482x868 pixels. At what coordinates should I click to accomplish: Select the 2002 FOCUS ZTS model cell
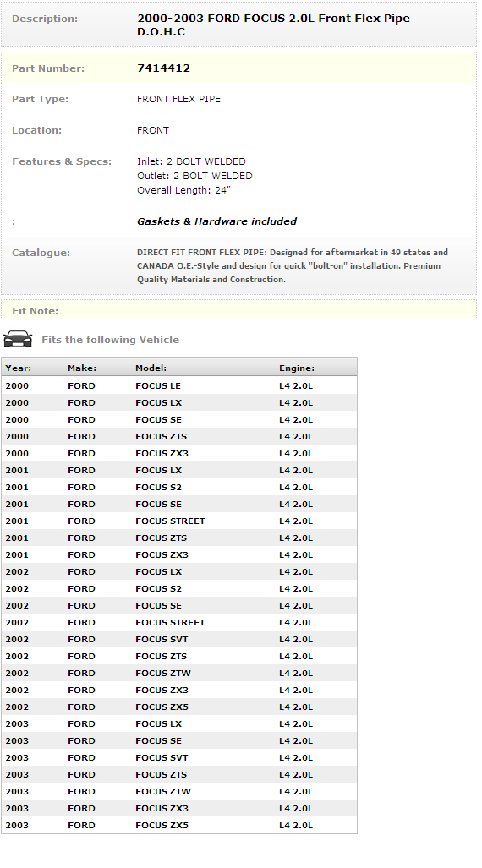pos(162,656)
